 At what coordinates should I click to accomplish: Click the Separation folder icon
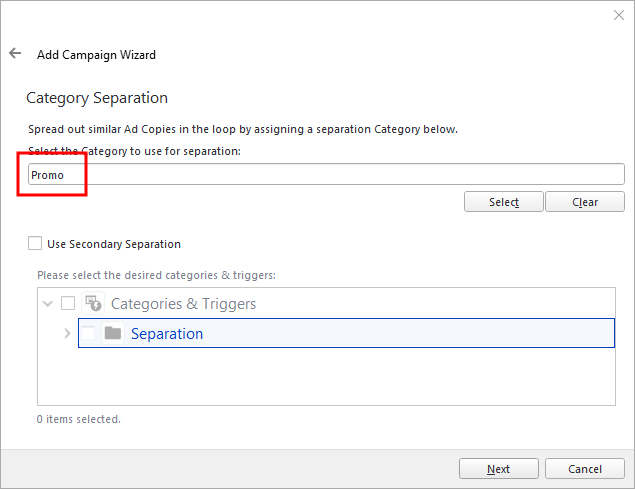coord(113,333)
